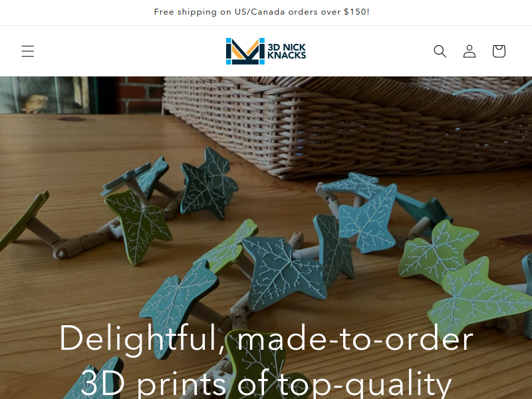Click the '3D prints of top-quality' heading line
Viewport: 532px width, 399px height.
(266, 384)
